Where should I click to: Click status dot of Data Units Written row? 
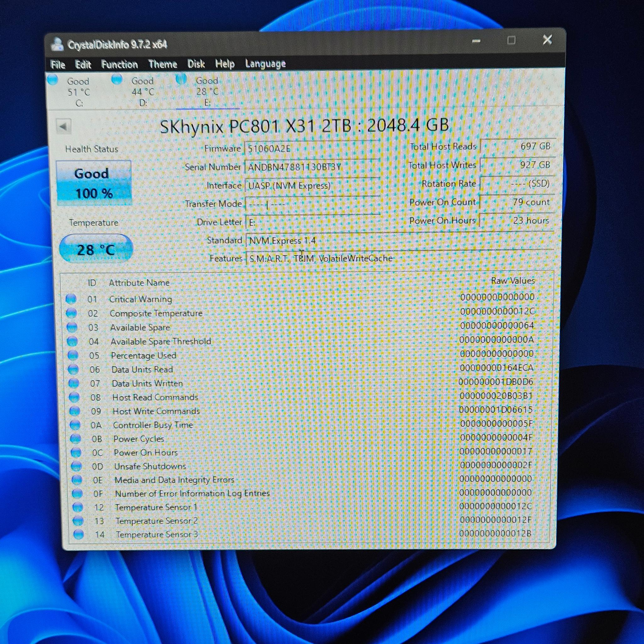(73, 383)
